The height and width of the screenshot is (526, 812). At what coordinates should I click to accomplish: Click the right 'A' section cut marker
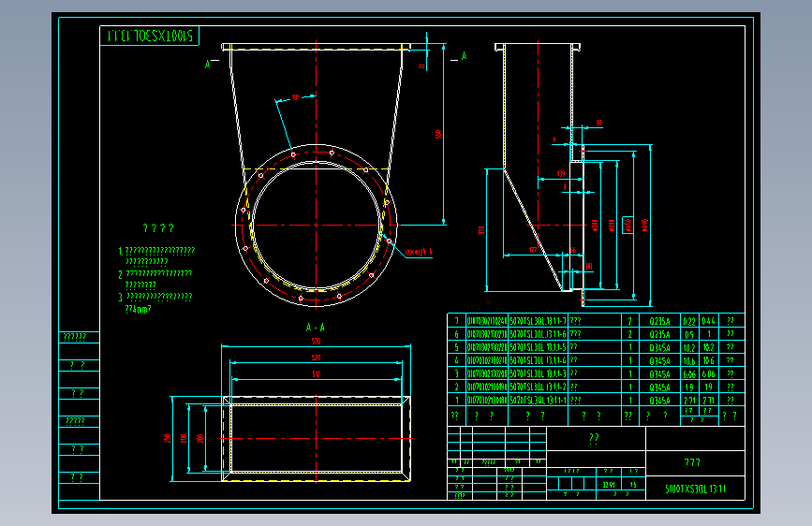tap(464, 56)
